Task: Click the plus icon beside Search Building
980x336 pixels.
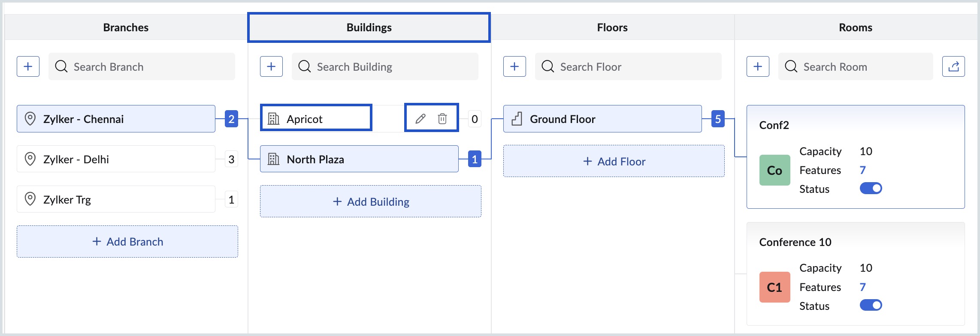Action: click(x=271, y=66)
